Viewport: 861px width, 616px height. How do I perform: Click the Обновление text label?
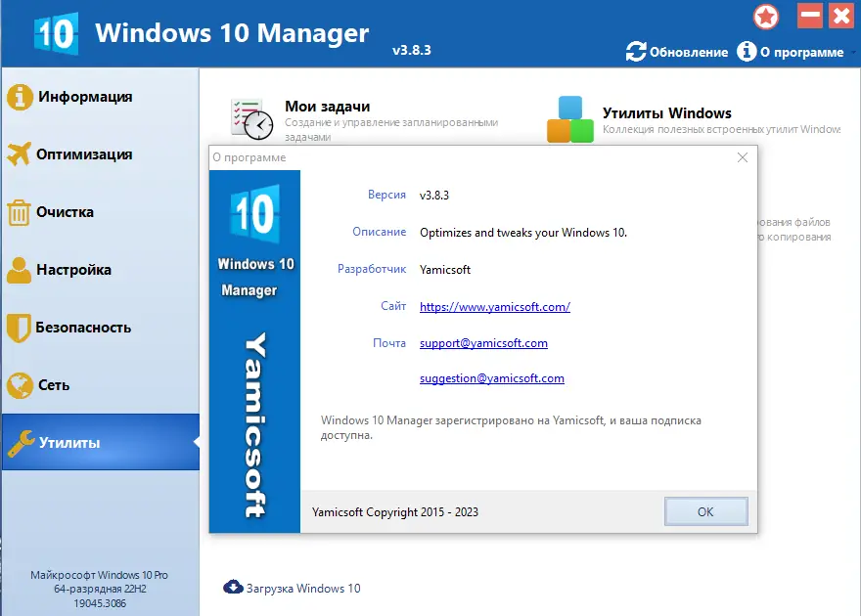click(689, 52)
